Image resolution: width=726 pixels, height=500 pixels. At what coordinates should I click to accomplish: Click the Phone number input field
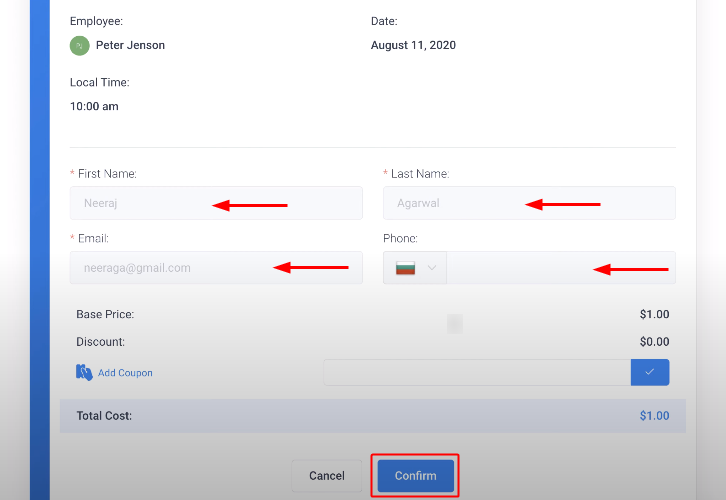561,268
